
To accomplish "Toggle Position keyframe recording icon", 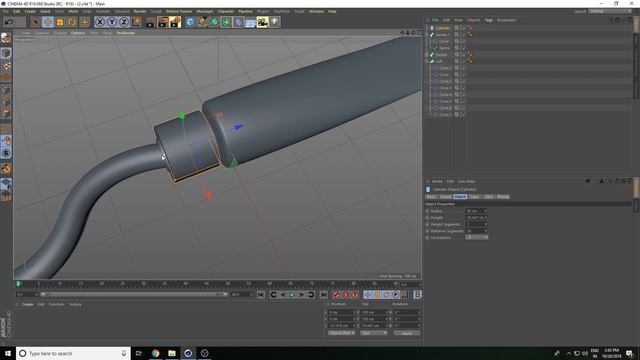I will pos(368,295).
